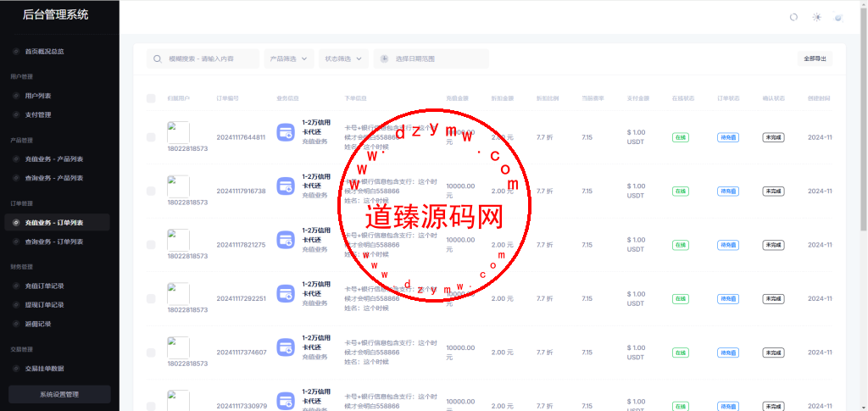868x411 pixels.
Task: Tick checkbox for order 20241117916738
Action: (151, 191)
